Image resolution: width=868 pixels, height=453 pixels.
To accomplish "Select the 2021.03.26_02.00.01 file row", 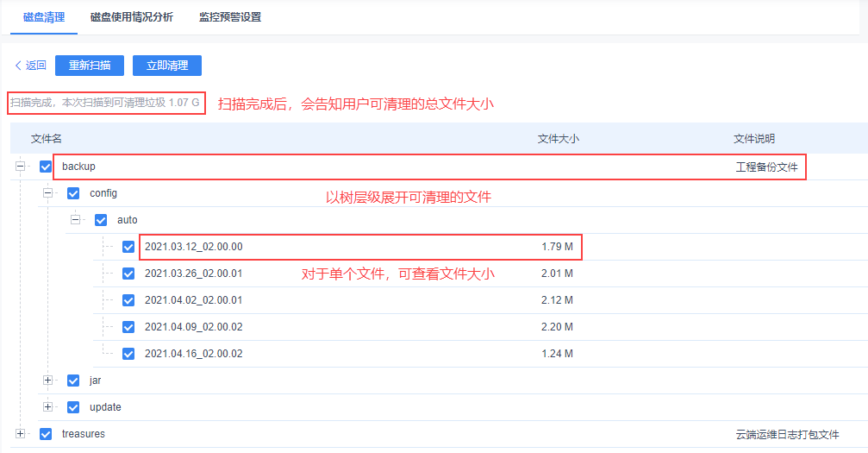I will pos(193,274).
